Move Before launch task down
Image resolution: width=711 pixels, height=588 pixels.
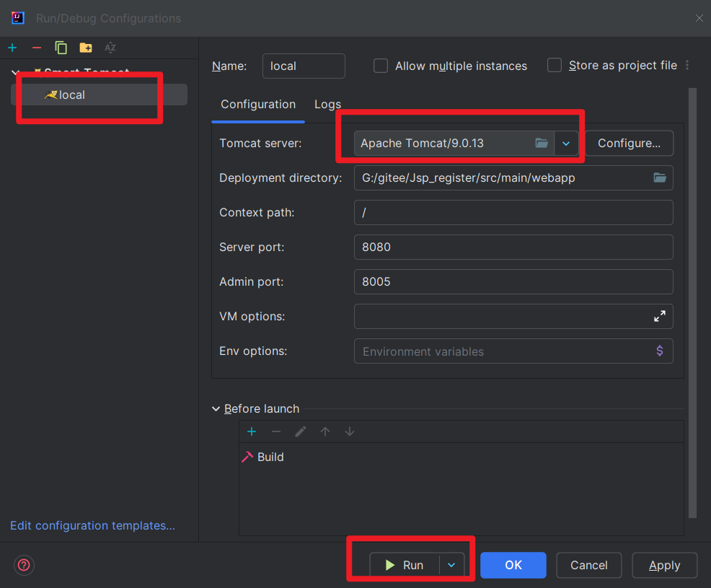pyautogui.click(x=350, y=431)
